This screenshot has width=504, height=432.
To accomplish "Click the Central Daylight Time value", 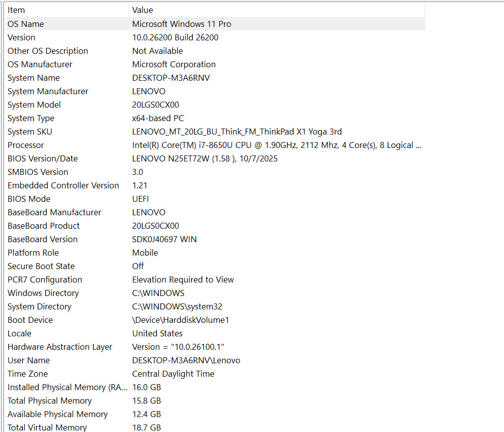I will tap(173, 375).
